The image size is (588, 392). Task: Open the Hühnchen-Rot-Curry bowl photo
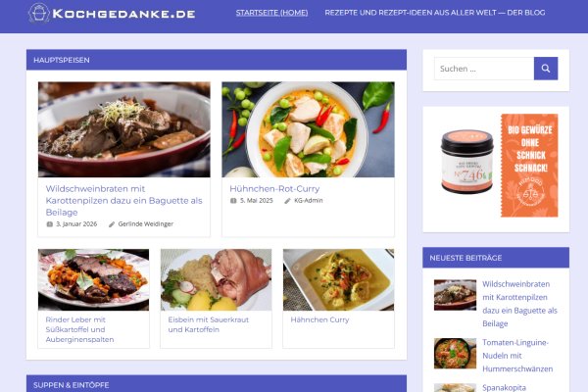click(x=309, y=129)
